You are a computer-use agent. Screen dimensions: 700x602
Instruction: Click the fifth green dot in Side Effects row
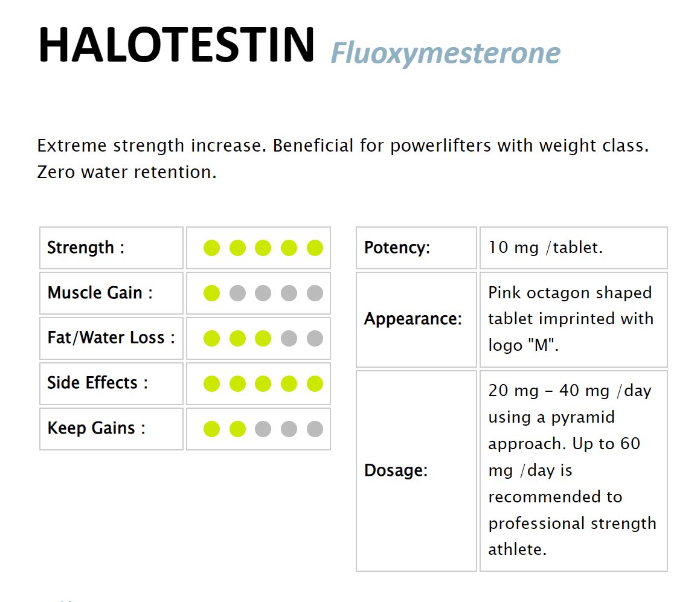coord(315,383)
